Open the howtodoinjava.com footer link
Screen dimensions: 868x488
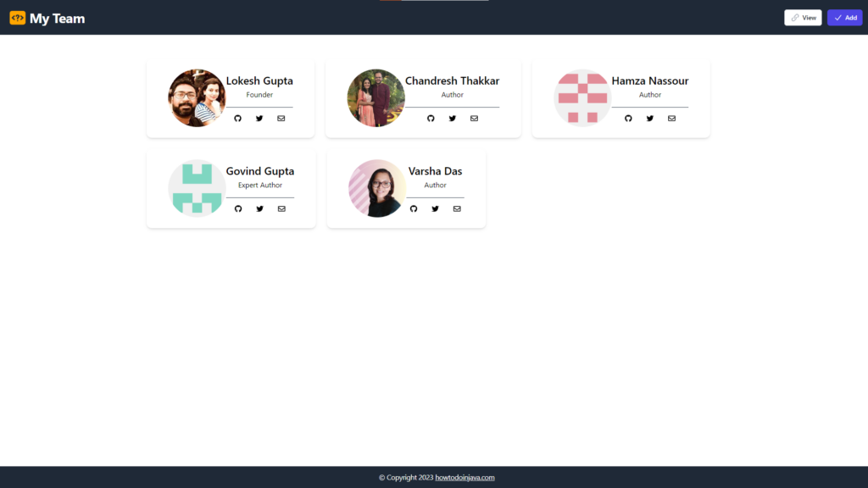pos(463,477)
